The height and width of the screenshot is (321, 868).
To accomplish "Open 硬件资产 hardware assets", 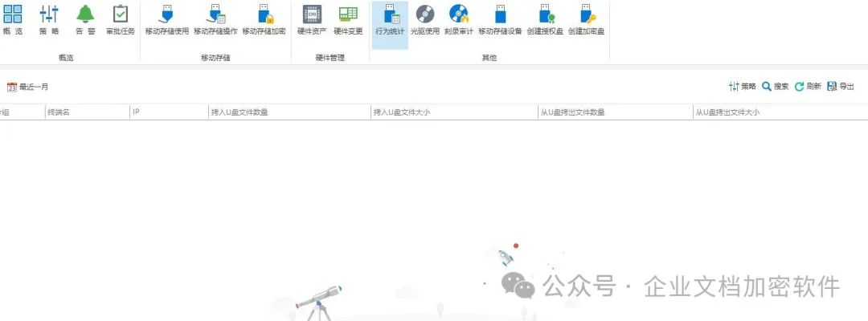I will [x=312, y=20].
